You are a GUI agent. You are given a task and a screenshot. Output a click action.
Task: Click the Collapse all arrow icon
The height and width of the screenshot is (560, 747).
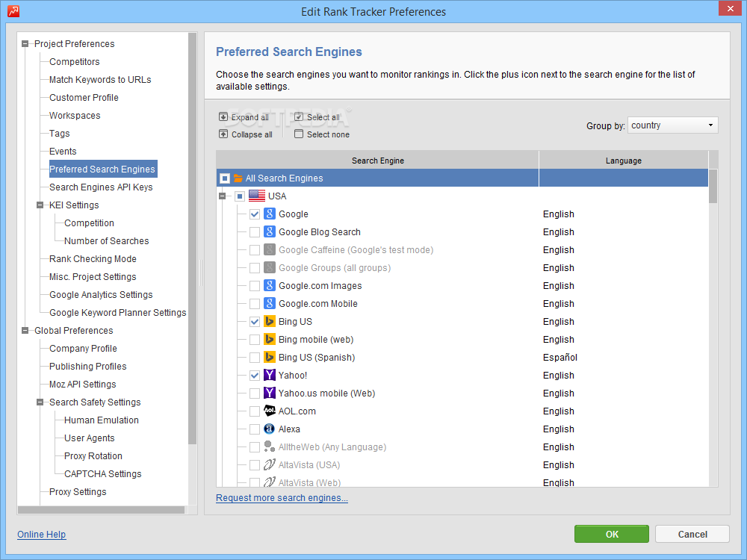223,134
